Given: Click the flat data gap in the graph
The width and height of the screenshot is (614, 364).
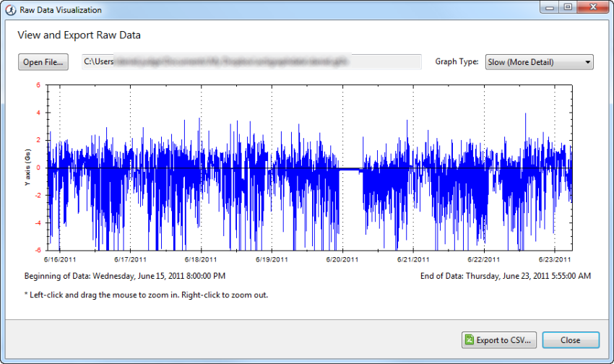Looking at the screenshot, I should coord(351,169).
